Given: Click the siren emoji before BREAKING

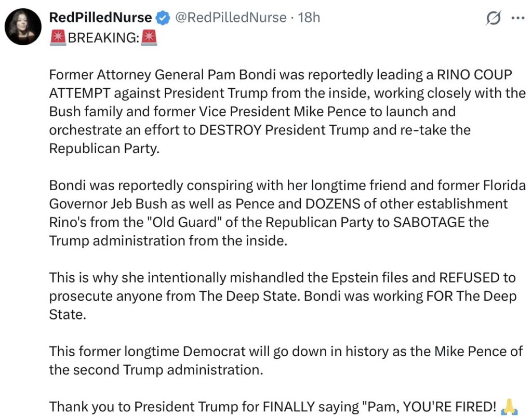Looking at the screenshot, I should point(58,37).
